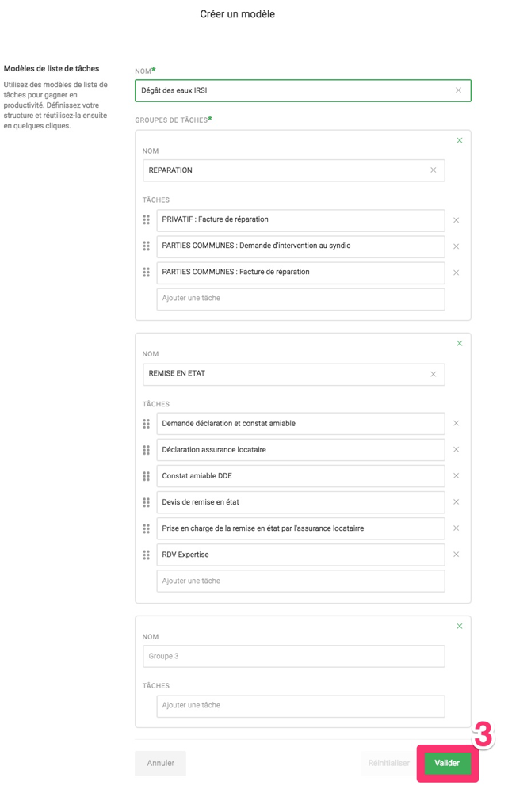The width and height of the screenshot is (531, 812).
Task: Click drag handle of 'Devis de remise en état'
Action: point(147,502)
